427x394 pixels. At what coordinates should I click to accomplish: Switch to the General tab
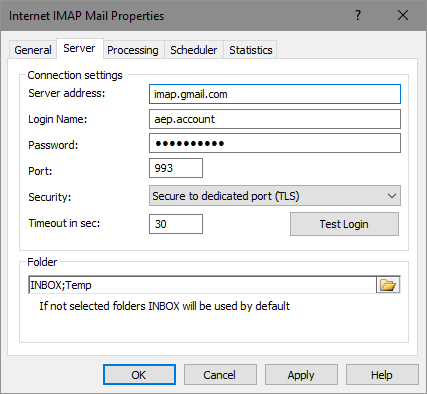click(x=33, y=50)
